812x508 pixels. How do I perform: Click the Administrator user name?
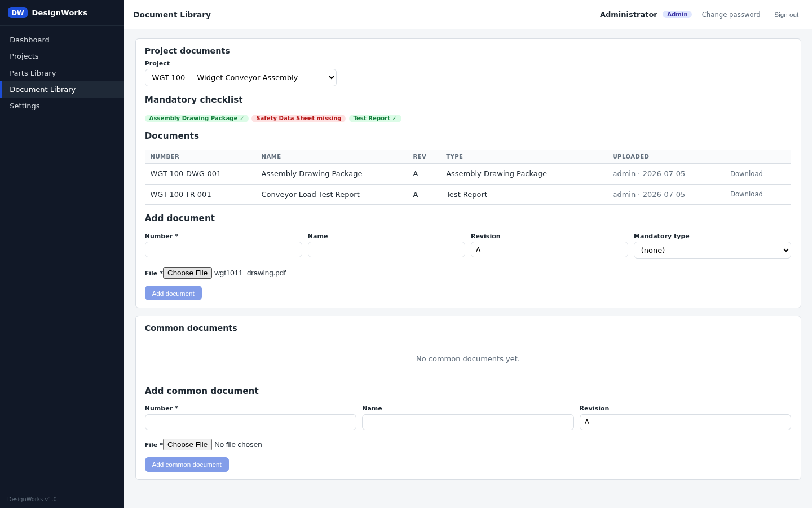click(628, 15)
